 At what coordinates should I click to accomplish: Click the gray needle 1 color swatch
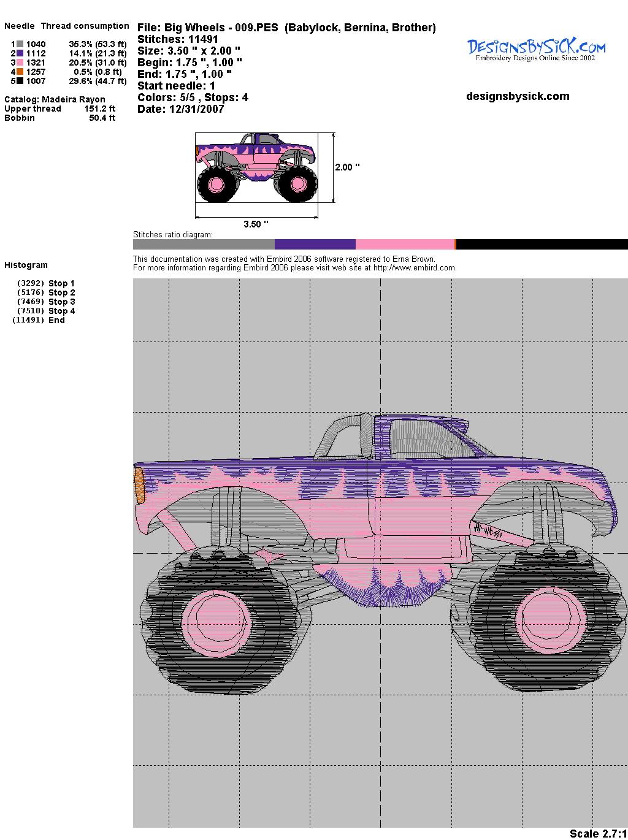tap(20, 44)
